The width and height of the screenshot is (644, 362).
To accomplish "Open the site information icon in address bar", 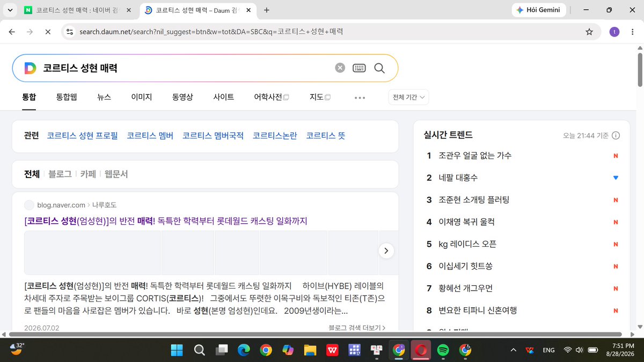I will coord(69,32).
